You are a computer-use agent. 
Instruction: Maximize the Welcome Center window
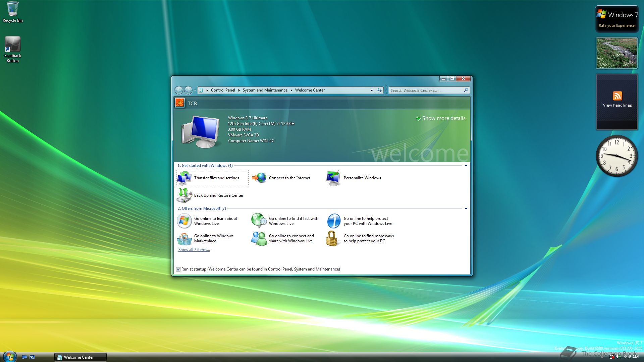click(452, 78)
